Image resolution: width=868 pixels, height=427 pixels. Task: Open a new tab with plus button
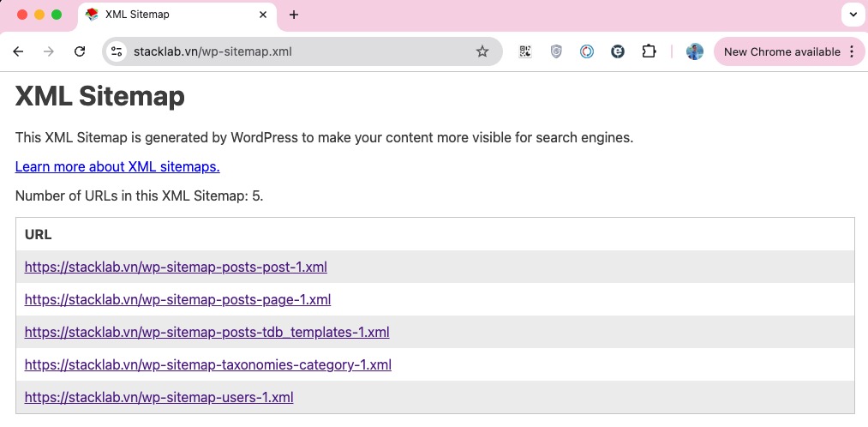(x=294, y=15)
